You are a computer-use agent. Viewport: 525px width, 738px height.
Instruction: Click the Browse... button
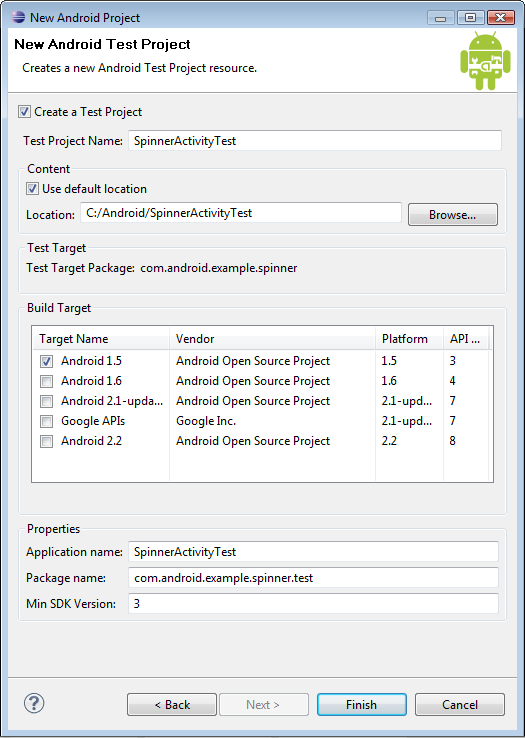coord(452,215)
